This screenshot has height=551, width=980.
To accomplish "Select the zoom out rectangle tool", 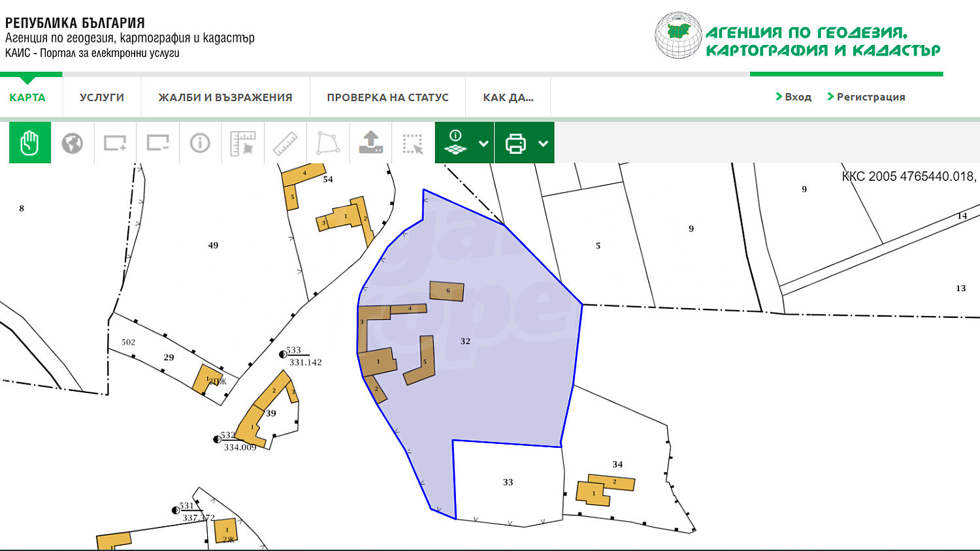I will click(x=157, y=143).
